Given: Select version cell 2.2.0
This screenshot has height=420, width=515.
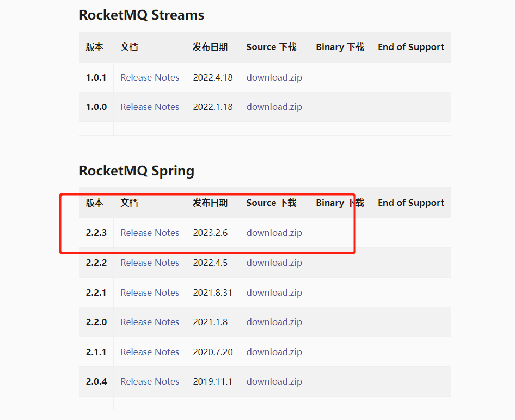Looking at the screenshot, I should coord(96,322).
